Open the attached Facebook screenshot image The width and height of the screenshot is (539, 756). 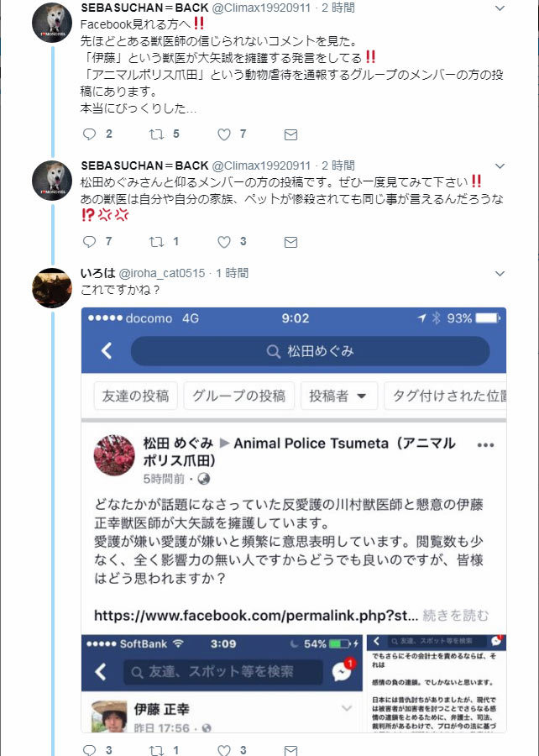(x=294, y=520)
